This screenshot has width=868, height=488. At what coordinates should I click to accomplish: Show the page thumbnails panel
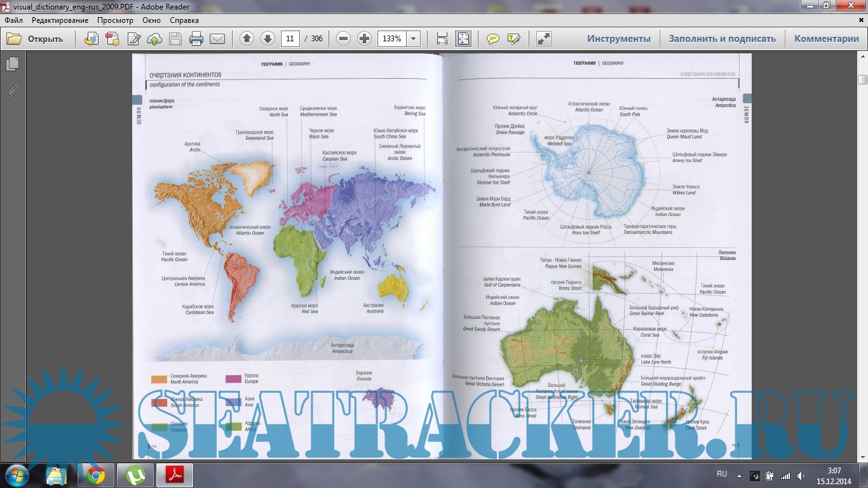point(12,64)
